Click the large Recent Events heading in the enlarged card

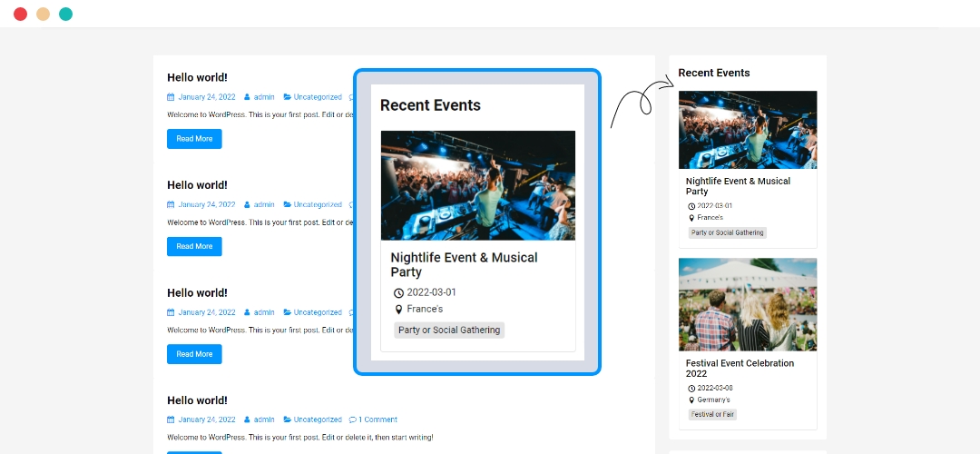click(430, 105)
